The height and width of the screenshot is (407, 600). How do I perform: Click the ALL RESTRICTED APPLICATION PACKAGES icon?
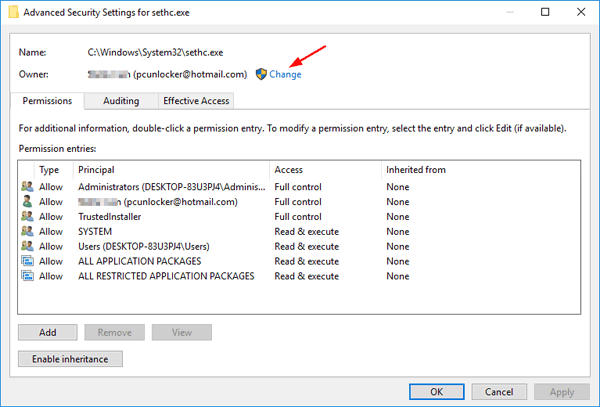(x=25, y=276)
